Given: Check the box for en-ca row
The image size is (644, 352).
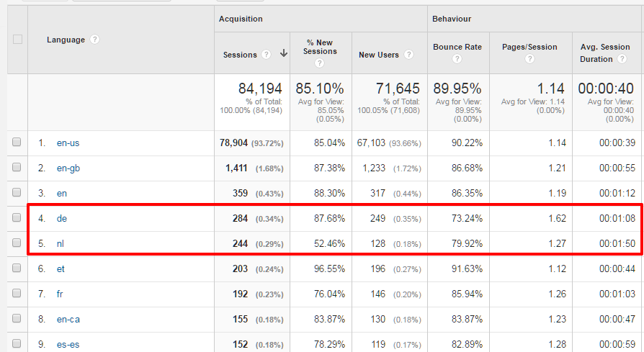Looking at the screenshot, I should (x=17, y=318).
